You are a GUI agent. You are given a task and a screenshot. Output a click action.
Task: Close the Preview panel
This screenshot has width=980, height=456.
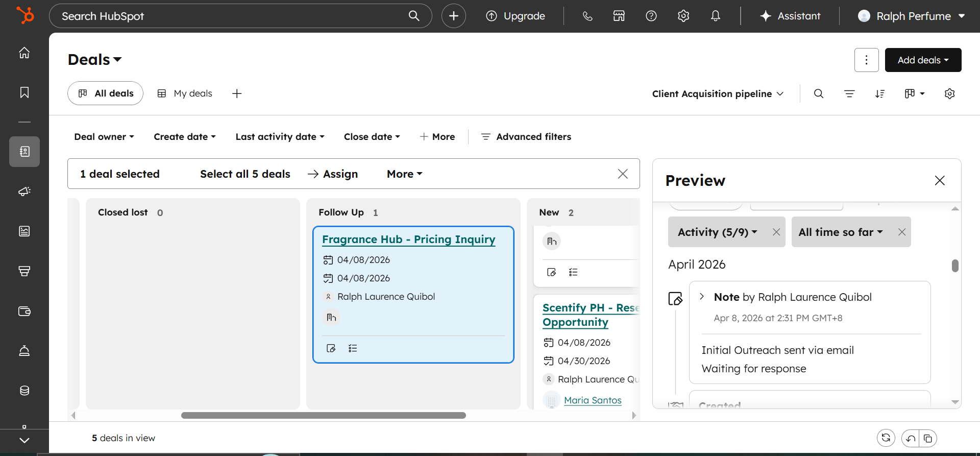[x=940, y=180]
